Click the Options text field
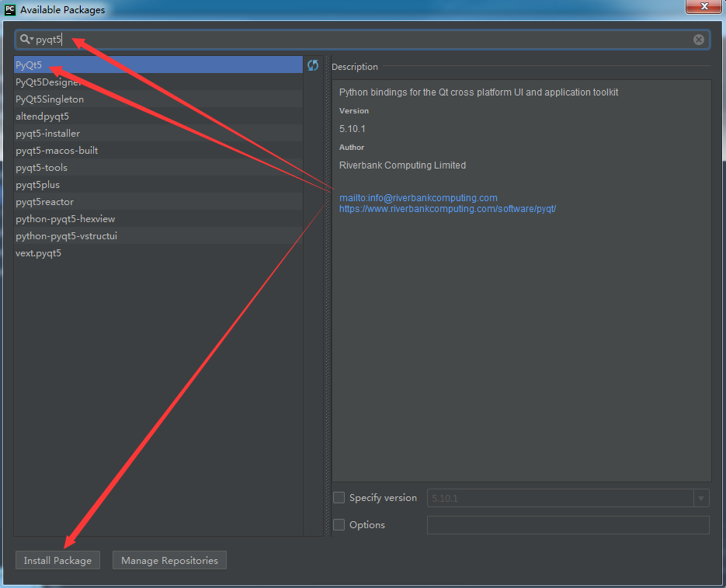This screenshot has width=726, height=588. (568, 525)
